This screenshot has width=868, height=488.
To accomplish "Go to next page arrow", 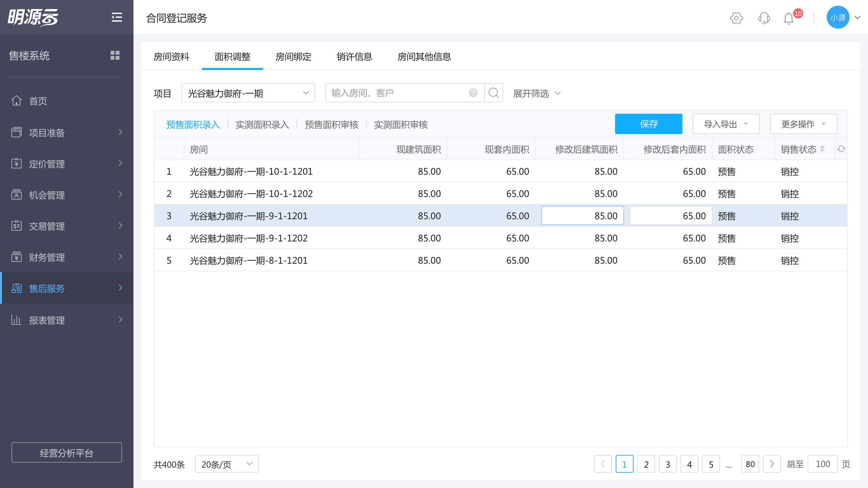I will 772,464.
